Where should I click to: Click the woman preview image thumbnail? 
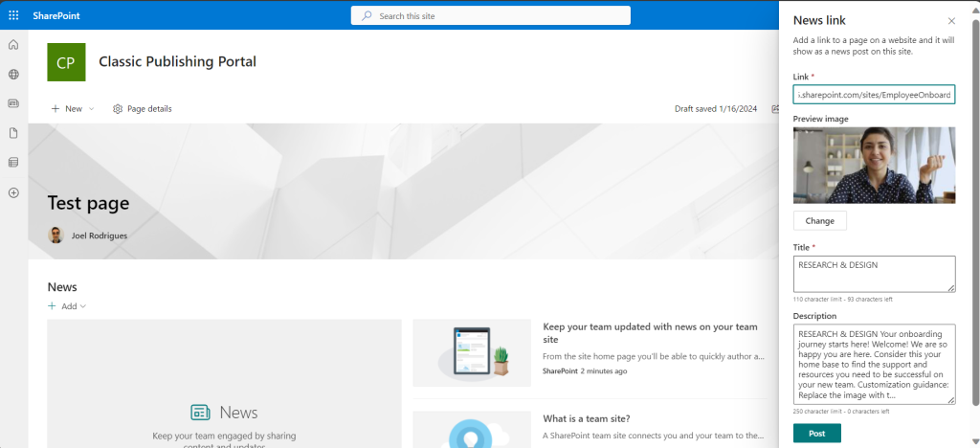[874, 165]
